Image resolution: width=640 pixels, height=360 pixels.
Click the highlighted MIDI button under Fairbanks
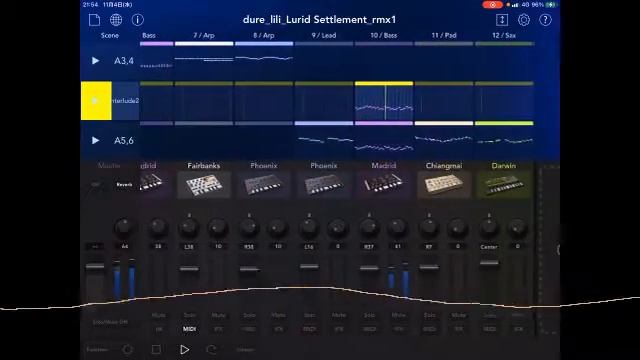(189, 329)
